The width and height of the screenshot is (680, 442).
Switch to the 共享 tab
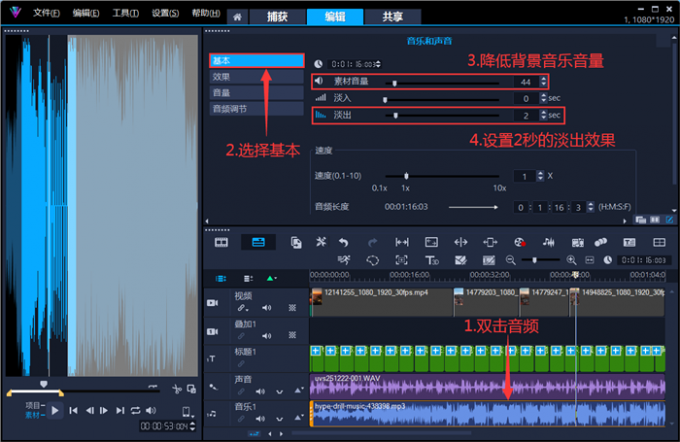(392, 17)
